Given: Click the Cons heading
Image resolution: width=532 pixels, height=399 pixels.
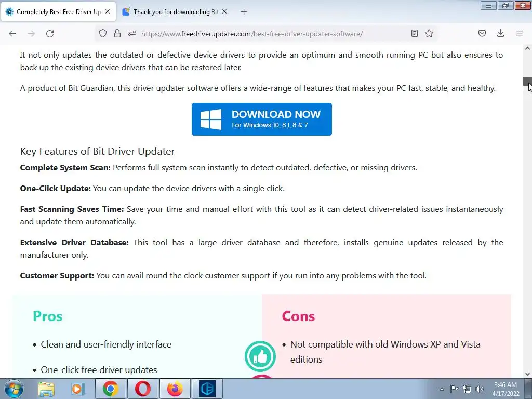Looking at the screenshot, I should [x=298, y=316].
